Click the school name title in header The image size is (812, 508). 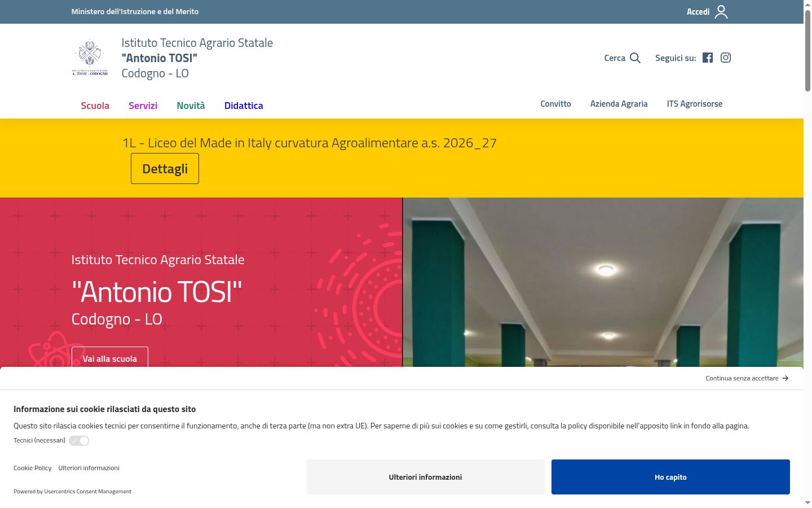(x=197, y=58)
